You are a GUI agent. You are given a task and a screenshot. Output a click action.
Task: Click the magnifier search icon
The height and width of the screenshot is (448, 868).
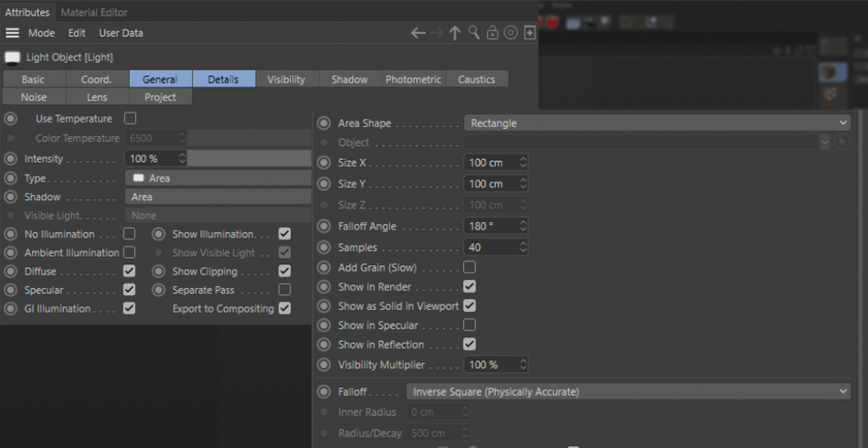[474, 33]
